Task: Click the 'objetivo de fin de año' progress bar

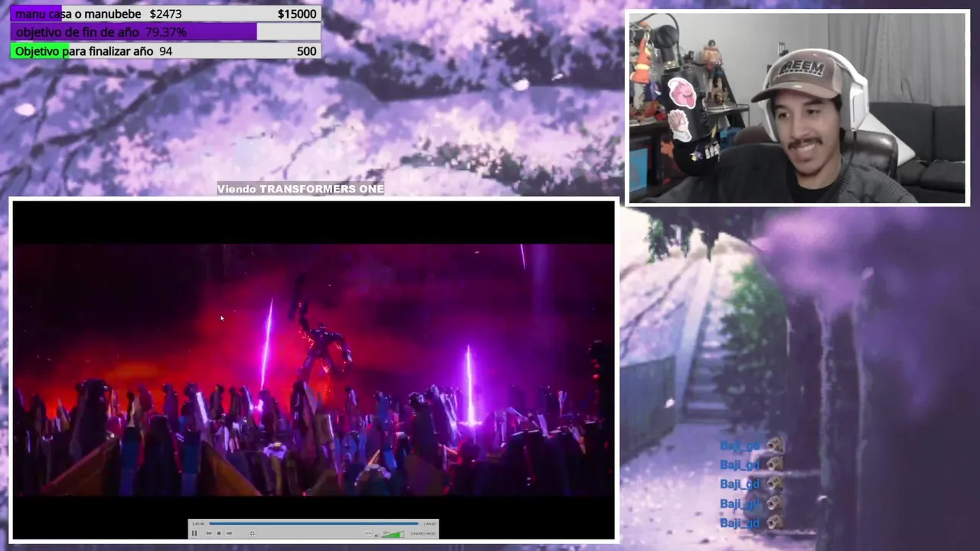Action: (165, 32)
